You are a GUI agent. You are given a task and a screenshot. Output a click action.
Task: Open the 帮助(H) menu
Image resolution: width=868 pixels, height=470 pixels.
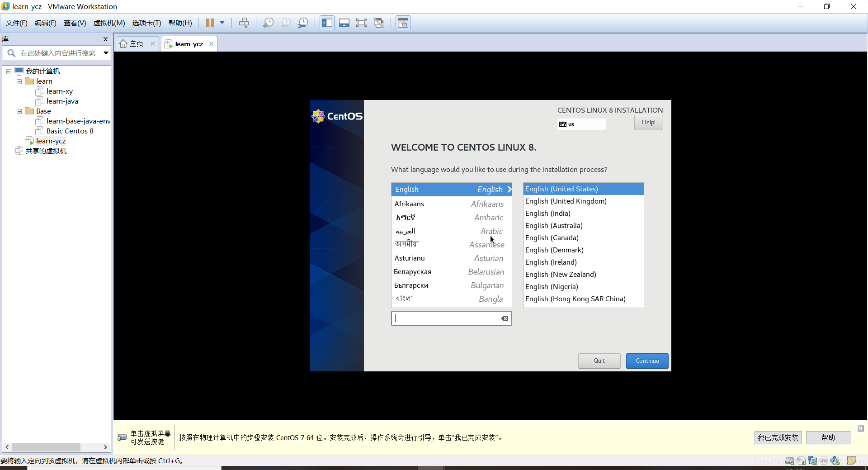(180, 23)
